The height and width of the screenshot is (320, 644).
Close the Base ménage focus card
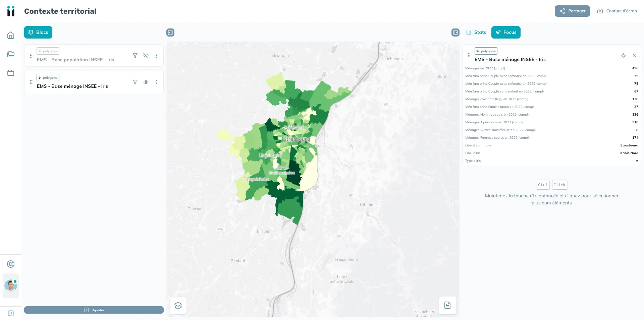(x=634, y=55)
